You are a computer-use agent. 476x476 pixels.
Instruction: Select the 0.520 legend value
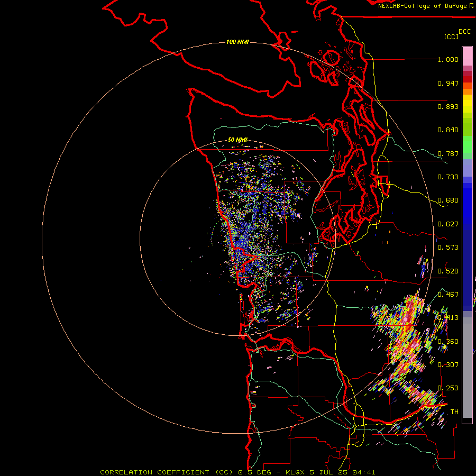pos(448,271)
